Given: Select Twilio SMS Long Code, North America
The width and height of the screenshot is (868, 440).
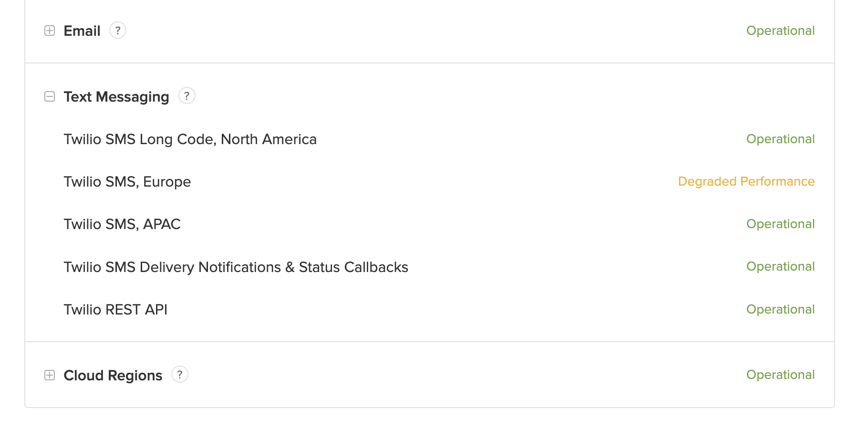Looking at the screenshot, I should coord(190,139).
